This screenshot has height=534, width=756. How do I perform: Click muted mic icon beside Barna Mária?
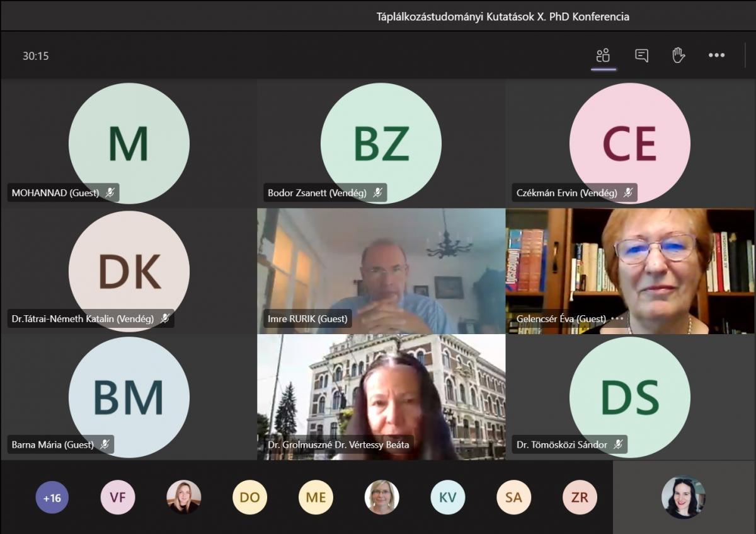(105, 444)
